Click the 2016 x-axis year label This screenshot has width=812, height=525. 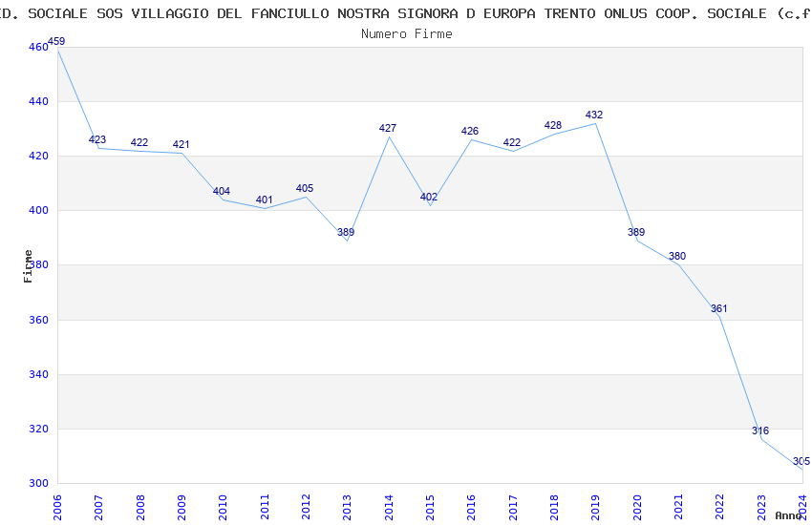[x=471, y=508]
